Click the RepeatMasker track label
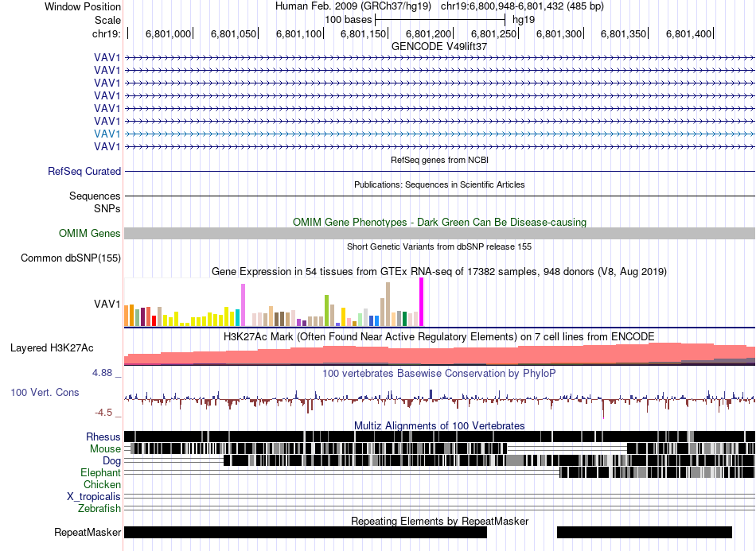 (x=88, y=532)
